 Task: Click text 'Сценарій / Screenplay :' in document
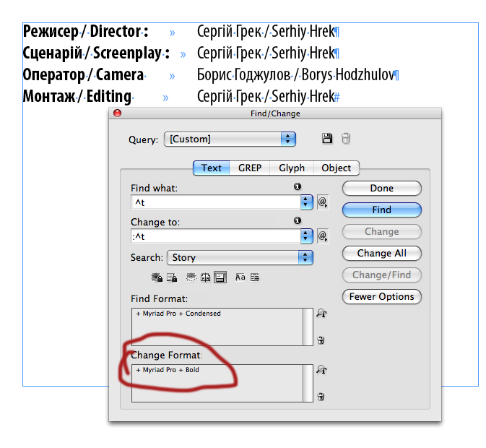coord(96,53)
